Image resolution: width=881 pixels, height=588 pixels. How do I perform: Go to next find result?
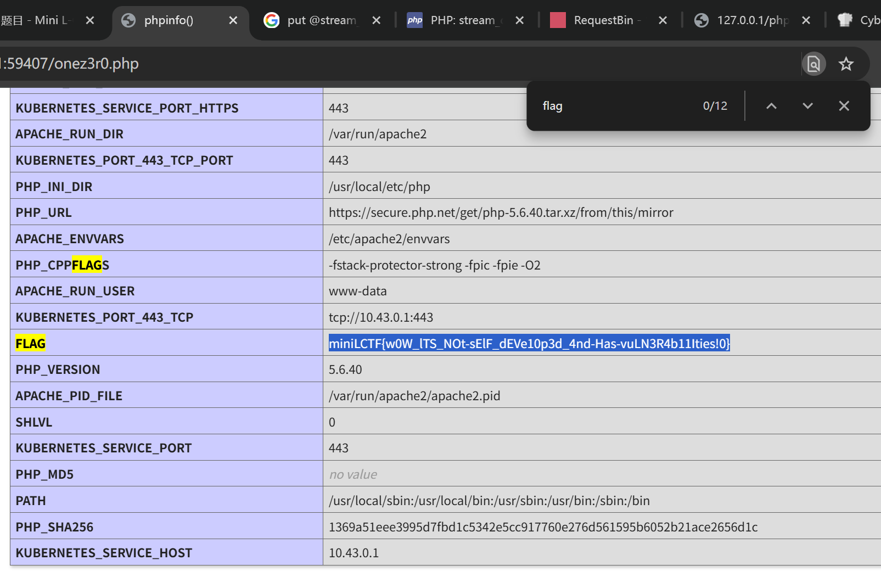click(x=807, y=106)
